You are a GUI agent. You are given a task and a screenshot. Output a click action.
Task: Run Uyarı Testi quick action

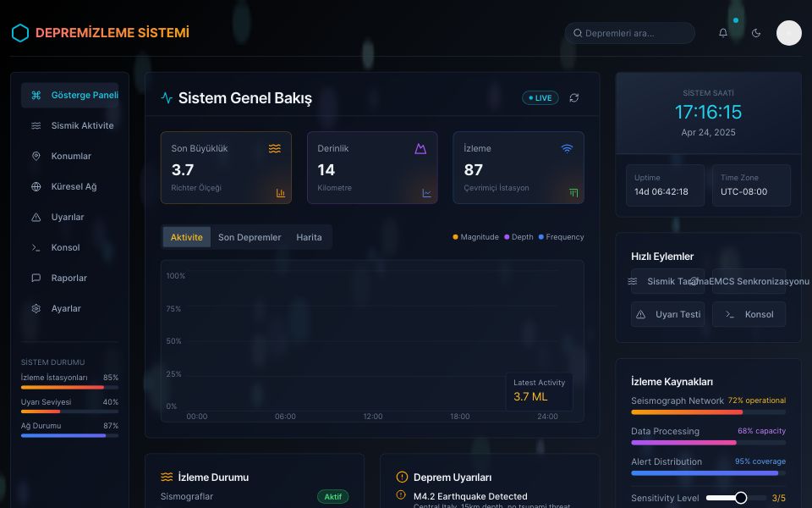(x=667, y=314)
